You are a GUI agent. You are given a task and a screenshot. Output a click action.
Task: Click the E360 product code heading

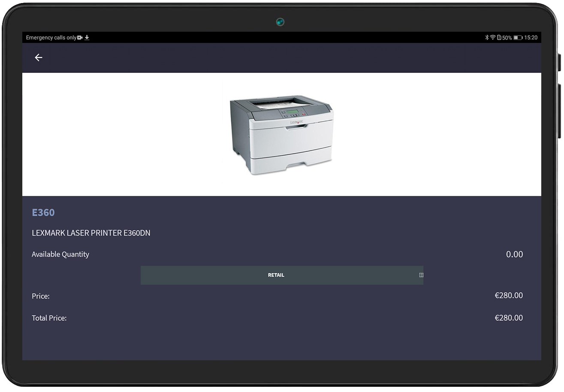click(x=43, y=212)
